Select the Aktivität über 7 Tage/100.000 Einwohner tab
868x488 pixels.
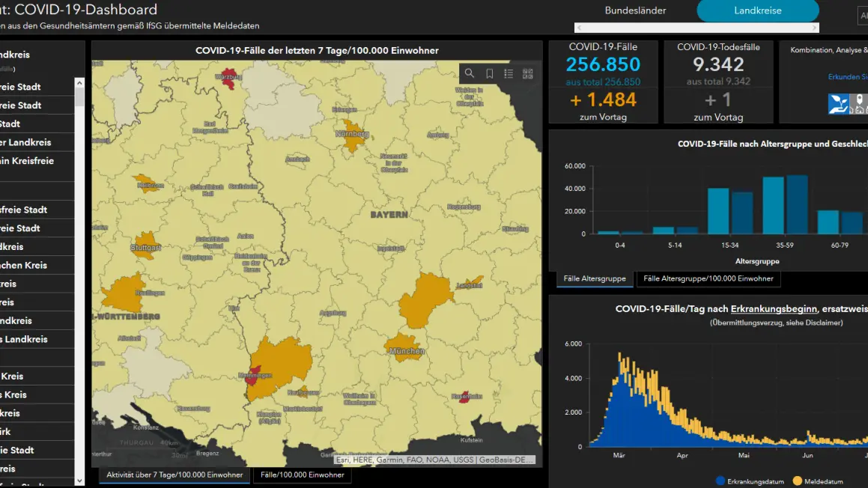[174, 475]
